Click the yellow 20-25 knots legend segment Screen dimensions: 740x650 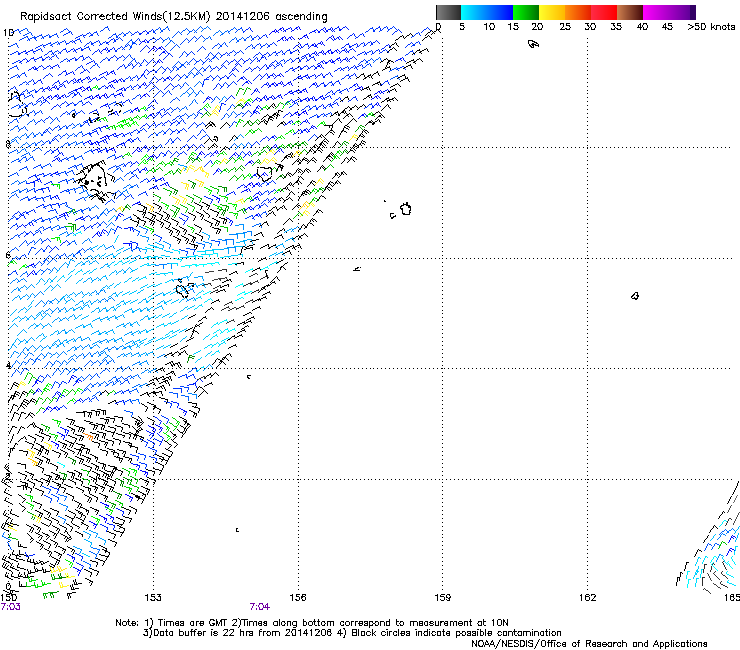552,12
